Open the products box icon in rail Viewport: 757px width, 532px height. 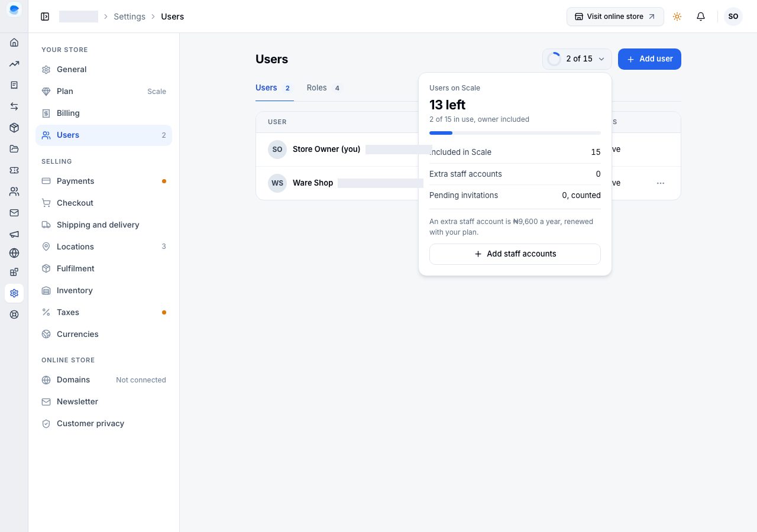click(14, 128)
